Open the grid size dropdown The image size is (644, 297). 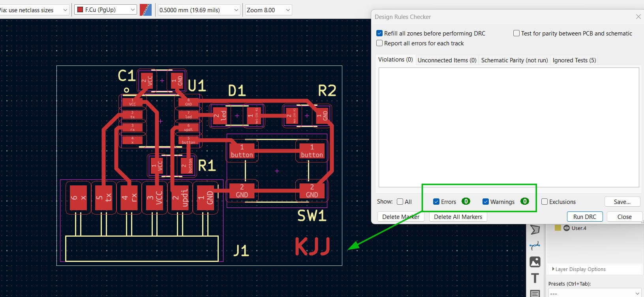(199, 10)
